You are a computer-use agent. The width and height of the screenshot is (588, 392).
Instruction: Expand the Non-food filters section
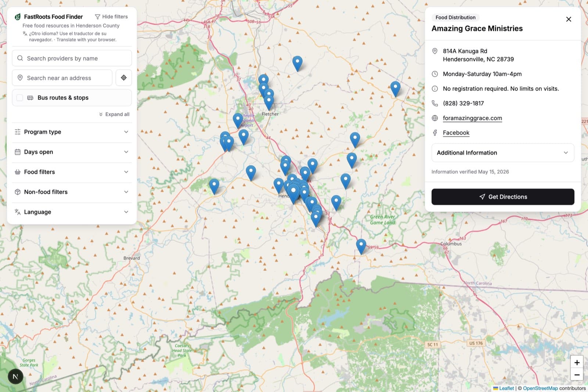pos(72,192)
